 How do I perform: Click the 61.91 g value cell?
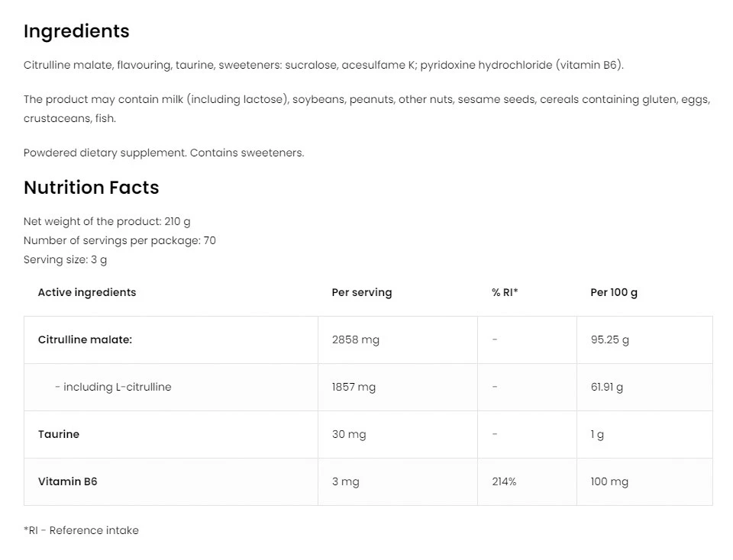[x=606, y=387]
